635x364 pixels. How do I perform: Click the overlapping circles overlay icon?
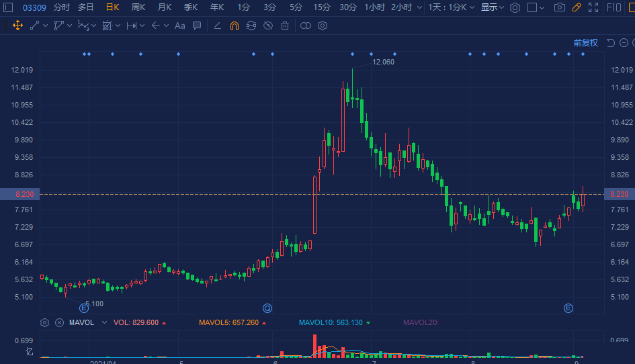pyautogui.click(x=306, y=26)
